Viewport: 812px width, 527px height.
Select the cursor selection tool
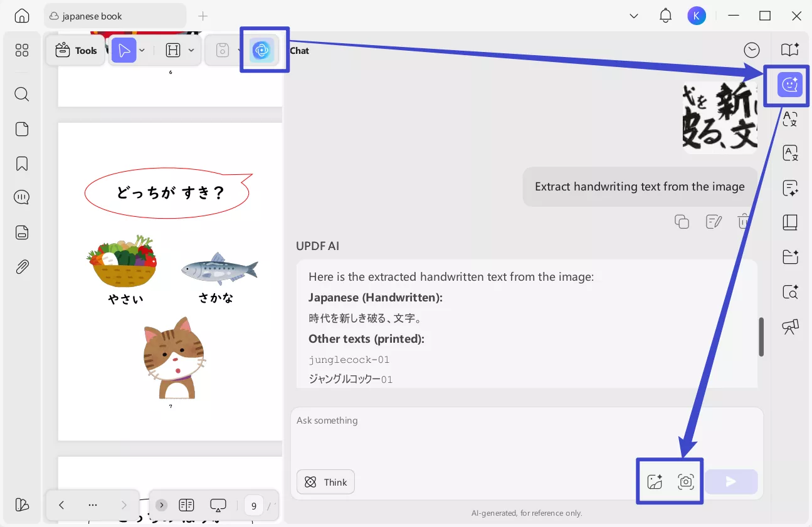pos(124,50)
